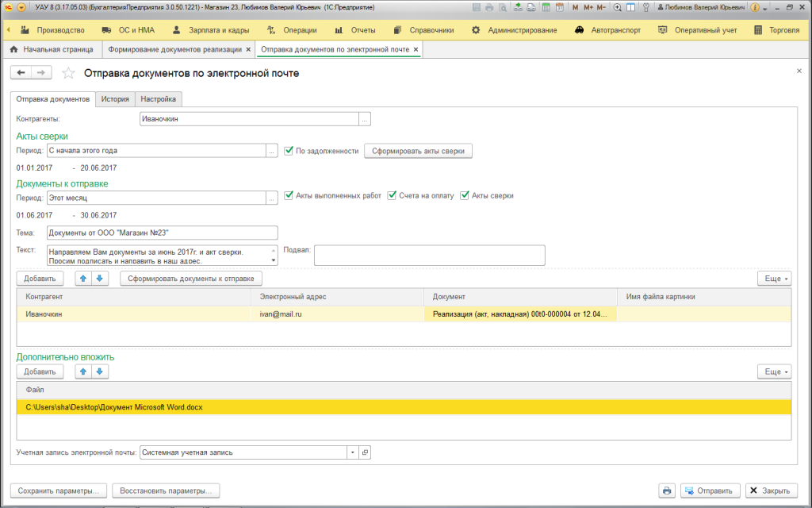The height and width of the screenshot is (508, 812).
Task: Open Акты сверки period ellipsis button
Action: [272, 151]
